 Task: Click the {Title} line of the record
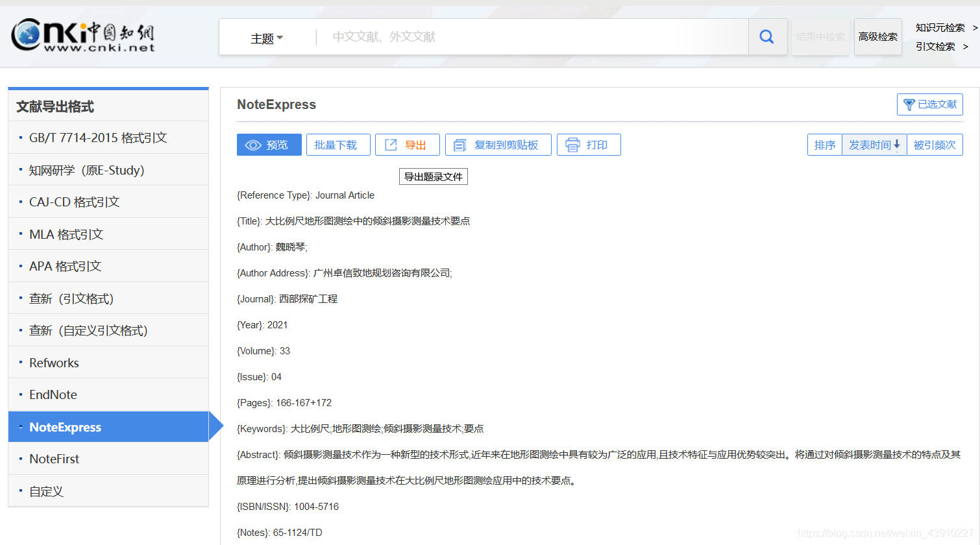354,221
